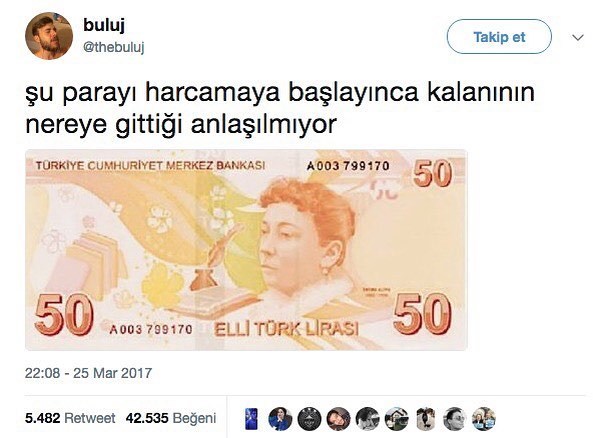This screenshot has height=438, width=607.
Task: View the 5.482 Retweet list
Action: (x=70, y=418)
